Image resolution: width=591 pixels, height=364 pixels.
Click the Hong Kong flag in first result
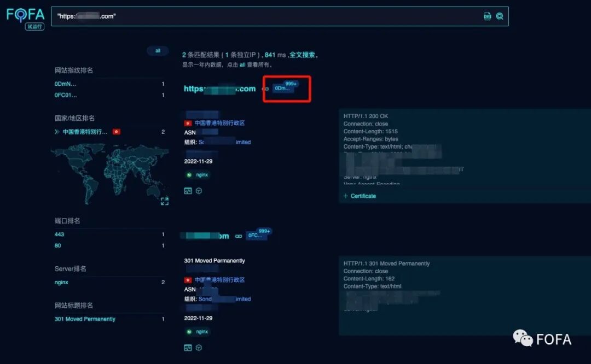(188, 123)
